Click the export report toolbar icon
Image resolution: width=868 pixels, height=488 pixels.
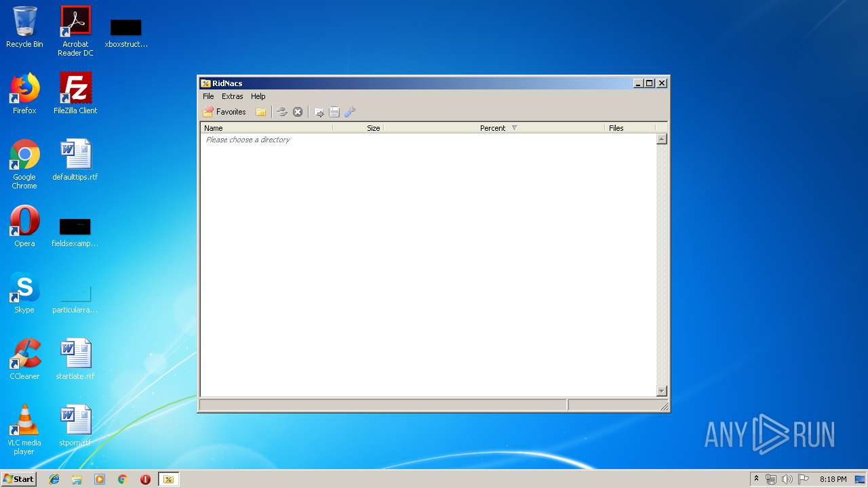click(319, 112)
